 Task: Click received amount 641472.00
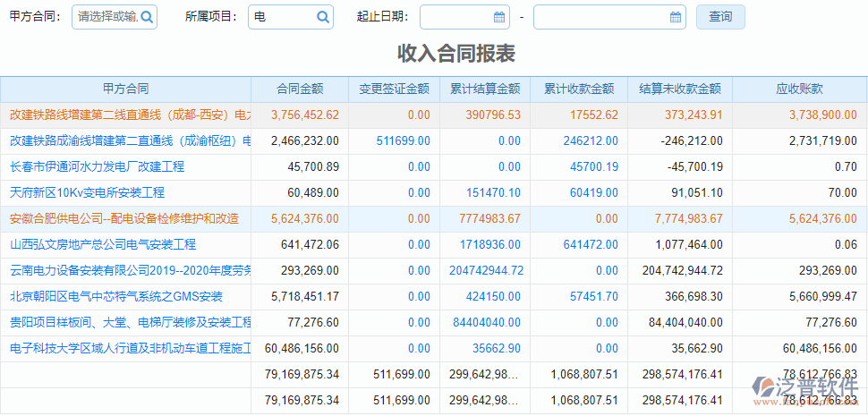tap(591, 244)
